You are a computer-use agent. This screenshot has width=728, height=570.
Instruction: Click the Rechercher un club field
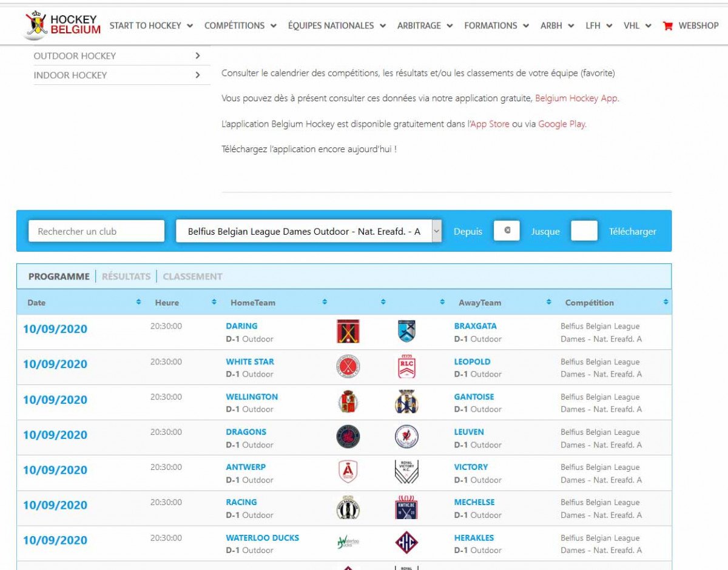96,231
